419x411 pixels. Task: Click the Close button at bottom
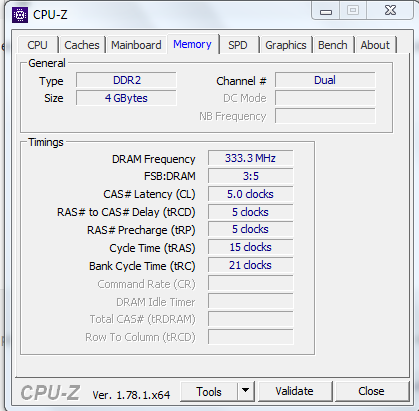(371, 391)
